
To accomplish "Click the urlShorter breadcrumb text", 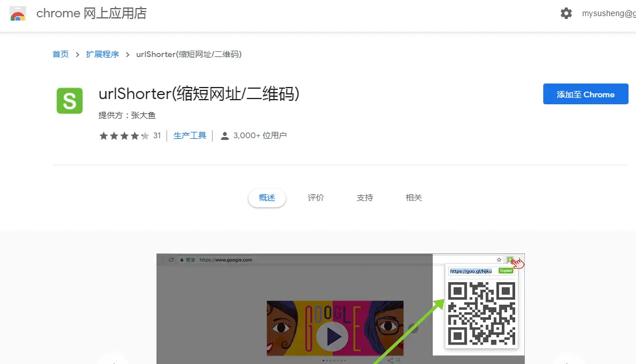I will coord(188,54).
